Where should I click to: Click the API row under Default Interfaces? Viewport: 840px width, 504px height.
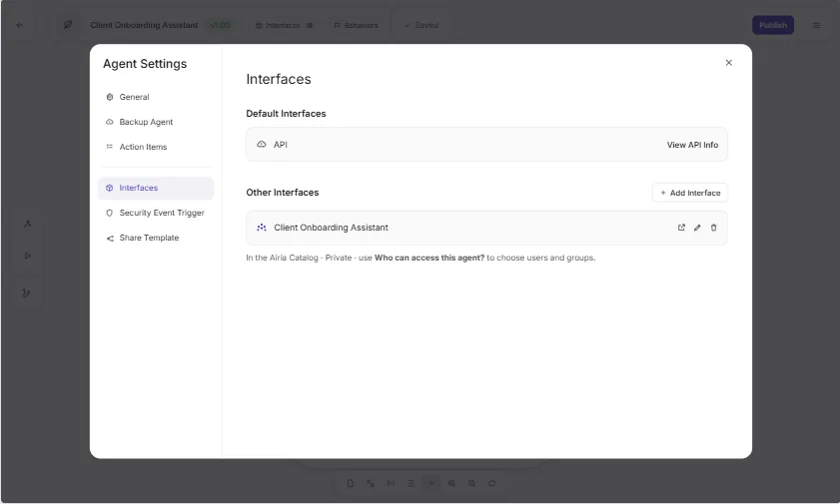pyautogui.click(x=486, y=145)
